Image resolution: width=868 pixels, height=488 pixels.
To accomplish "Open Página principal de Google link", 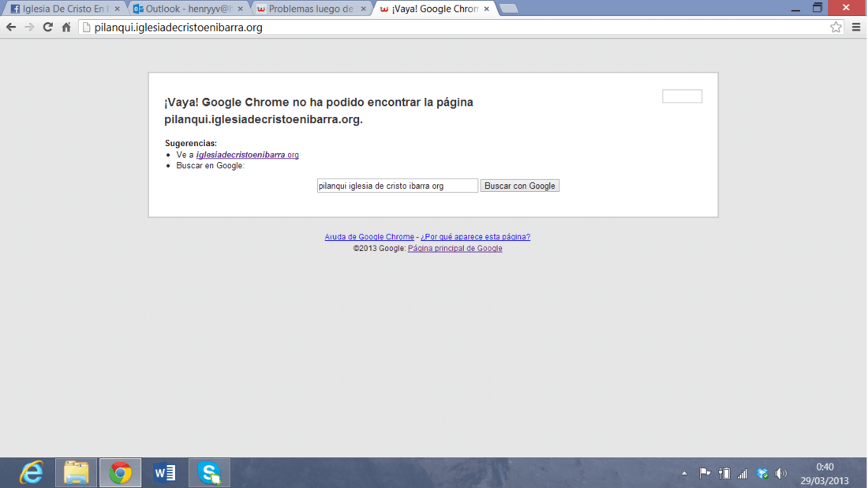I will (x=455, y=248).
